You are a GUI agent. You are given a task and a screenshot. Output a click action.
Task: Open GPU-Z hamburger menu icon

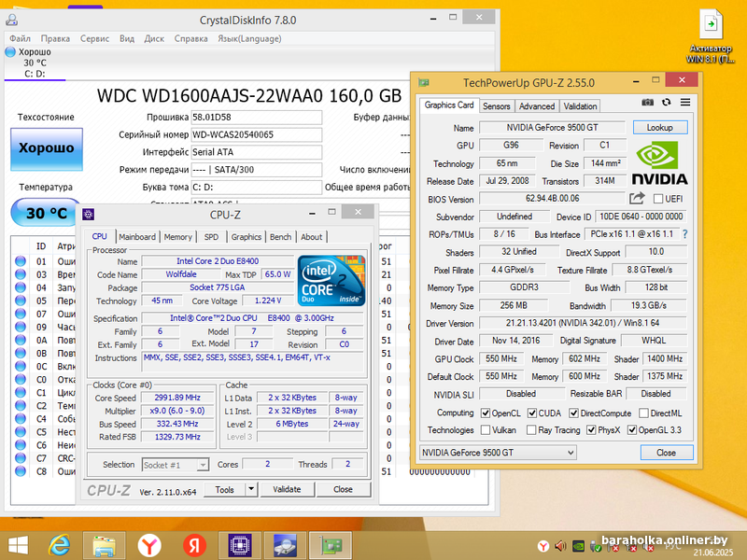pyautogui.click(x=685, y=102)
